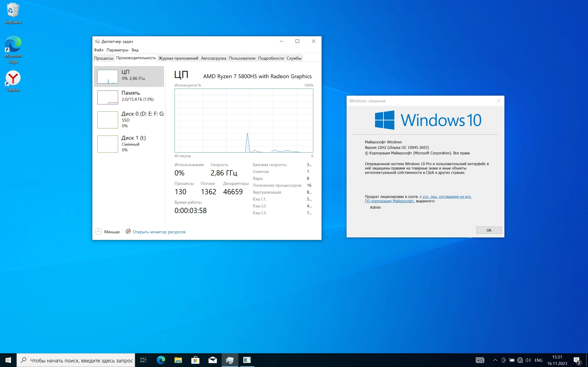Screen dimensions: 588x367
Task: Open Microsoft Store from the taskbar
Action: 195,360
